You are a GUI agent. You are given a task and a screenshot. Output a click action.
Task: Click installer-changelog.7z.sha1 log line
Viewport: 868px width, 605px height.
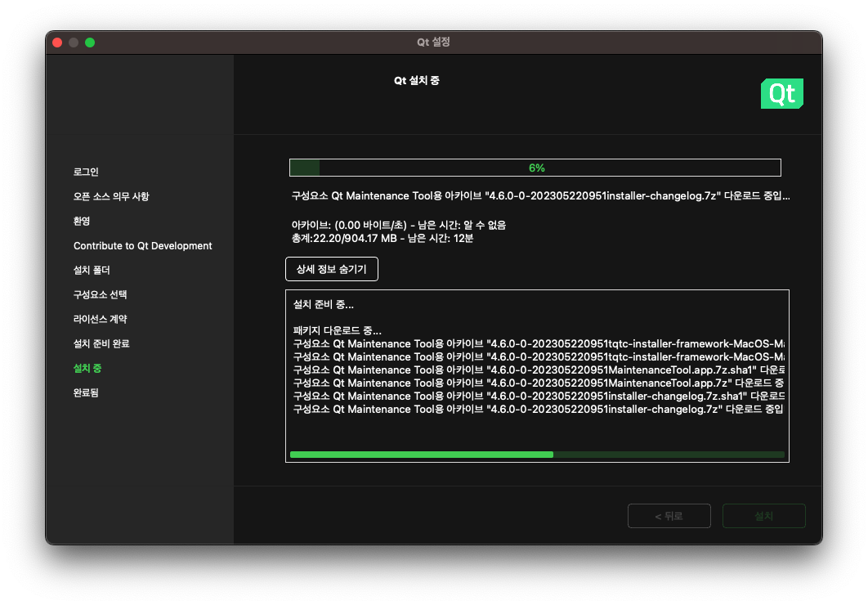538,397
